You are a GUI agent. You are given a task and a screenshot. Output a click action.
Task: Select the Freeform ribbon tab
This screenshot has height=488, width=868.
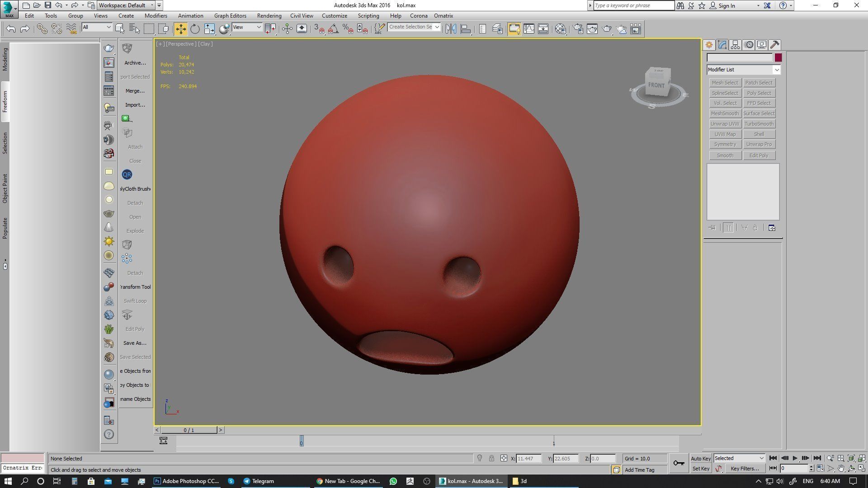pyautogui.click(x=5, y=102)
